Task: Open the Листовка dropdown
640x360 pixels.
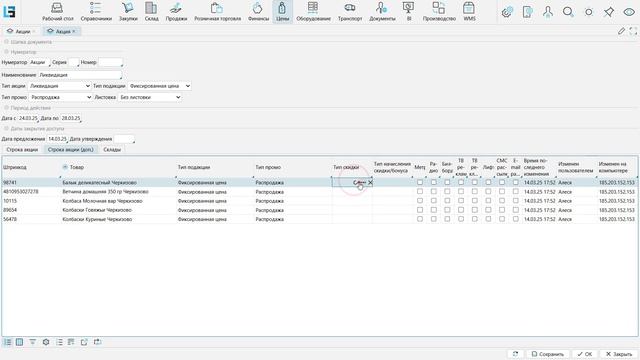Action: (150, 97)
